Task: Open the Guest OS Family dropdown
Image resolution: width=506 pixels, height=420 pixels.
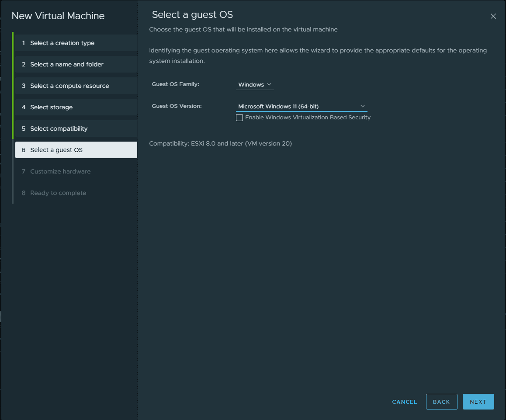Action: (255, 84)
